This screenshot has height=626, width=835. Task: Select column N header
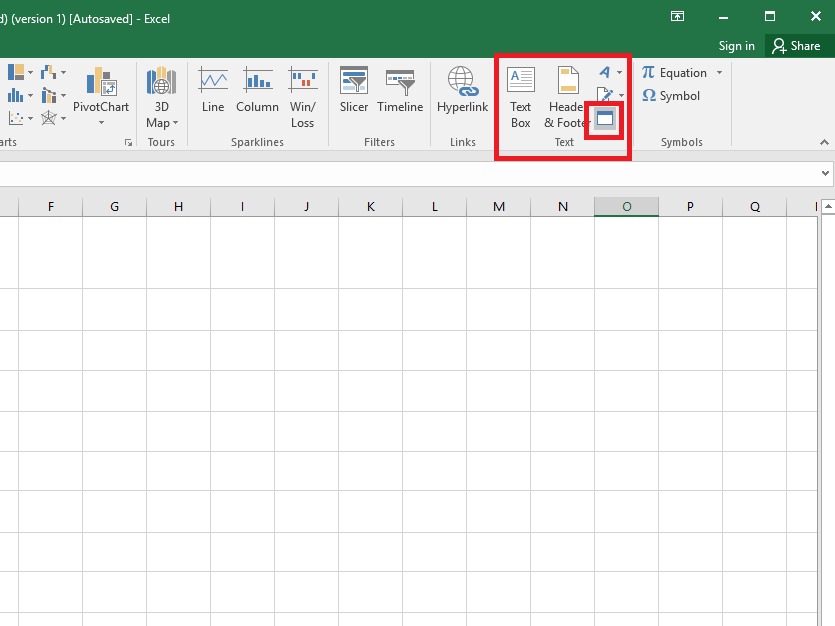tap(562, 207)
